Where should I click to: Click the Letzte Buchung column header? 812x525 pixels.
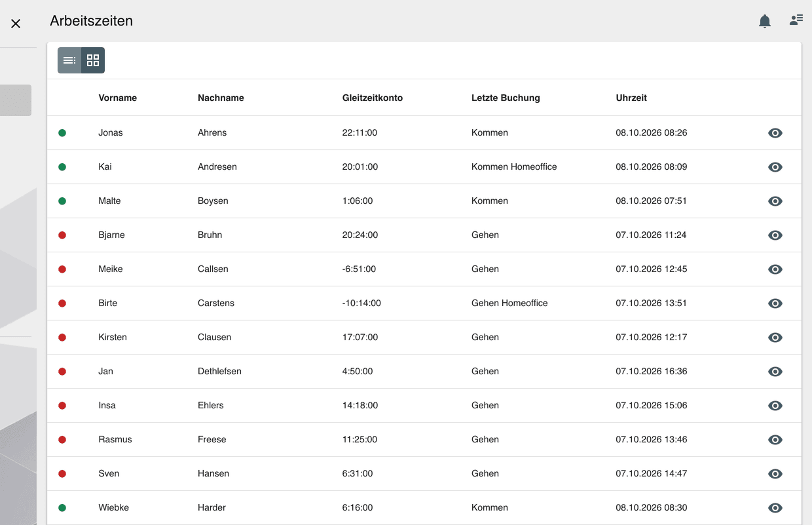[x=506, y=98]
